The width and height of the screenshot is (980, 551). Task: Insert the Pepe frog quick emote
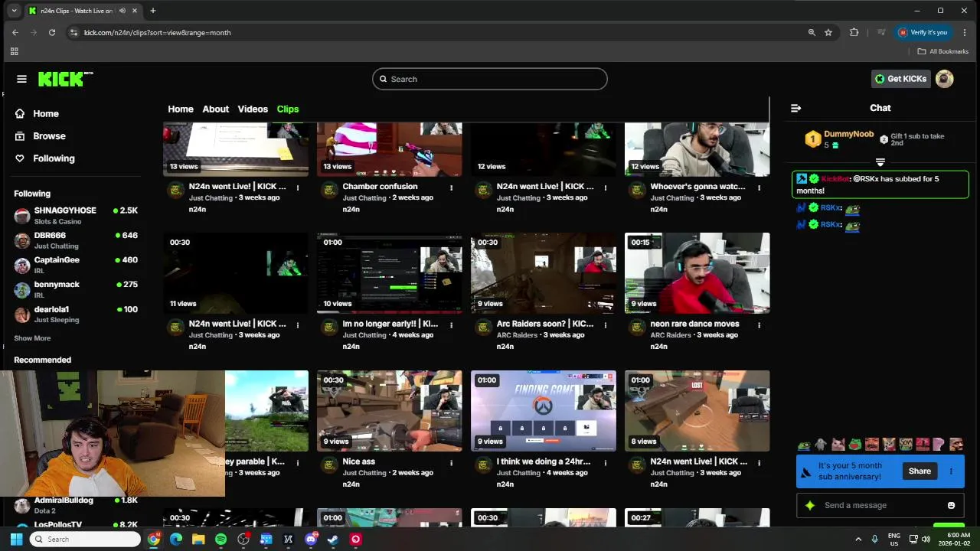[x=804, y=445]
